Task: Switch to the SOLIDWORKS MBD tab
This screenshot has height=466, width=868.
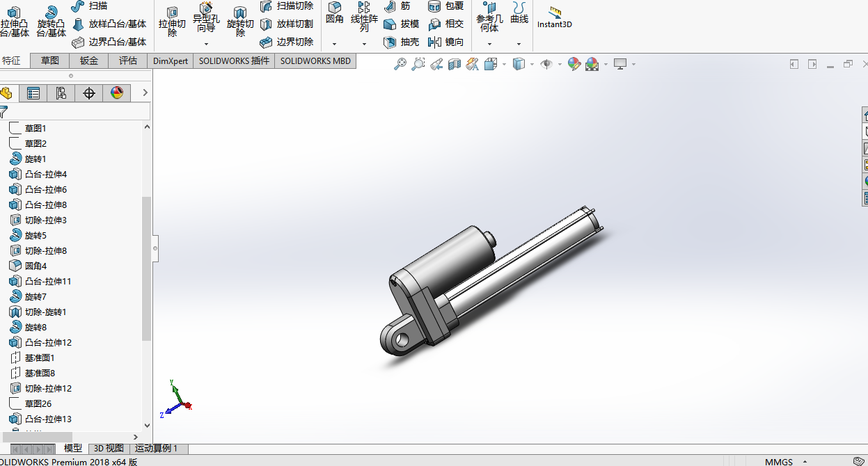Action: point(315,61)
